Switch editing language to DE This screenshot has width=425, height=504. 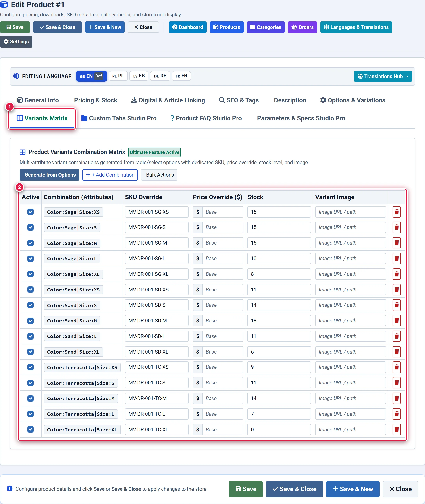(160, 76)
